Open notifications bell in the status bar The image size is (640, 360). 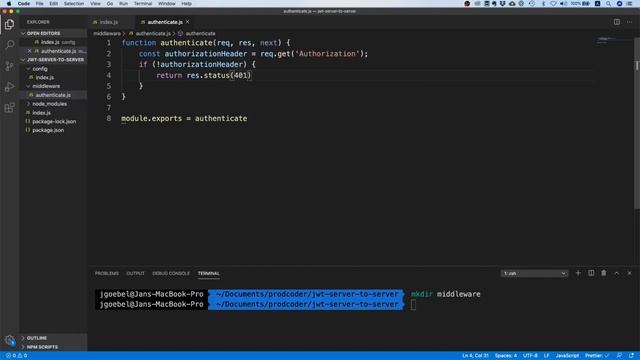tap(631, 356)
